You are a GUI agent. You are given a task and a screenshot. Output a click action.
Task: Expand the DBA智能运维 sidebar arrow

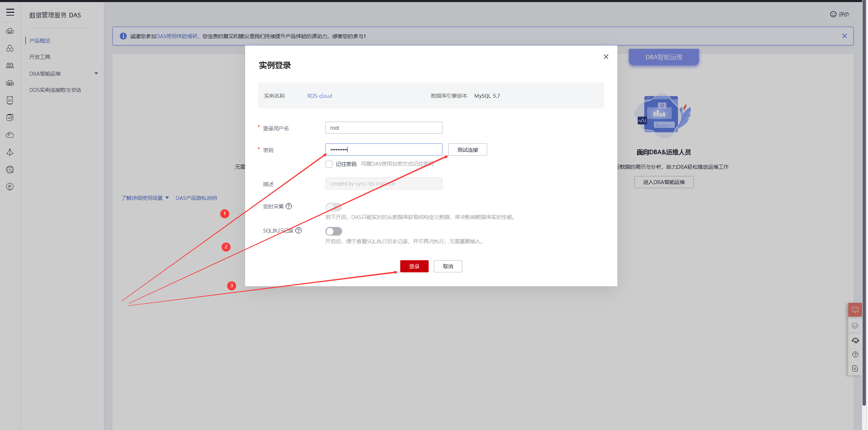[96, 73]
